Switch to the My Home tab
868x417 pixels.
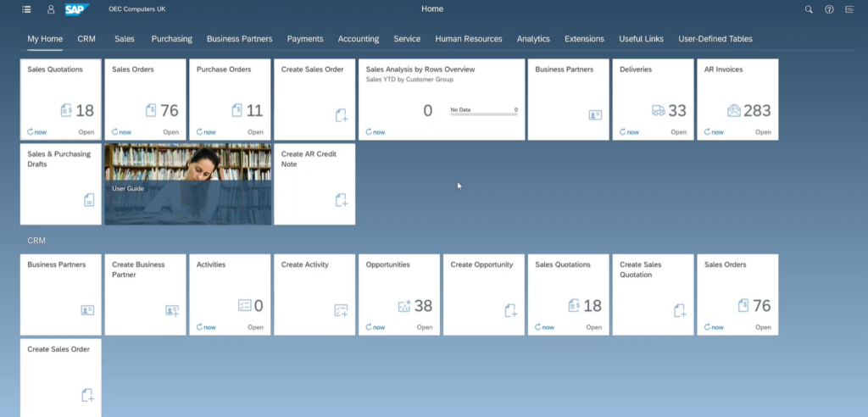45,39
